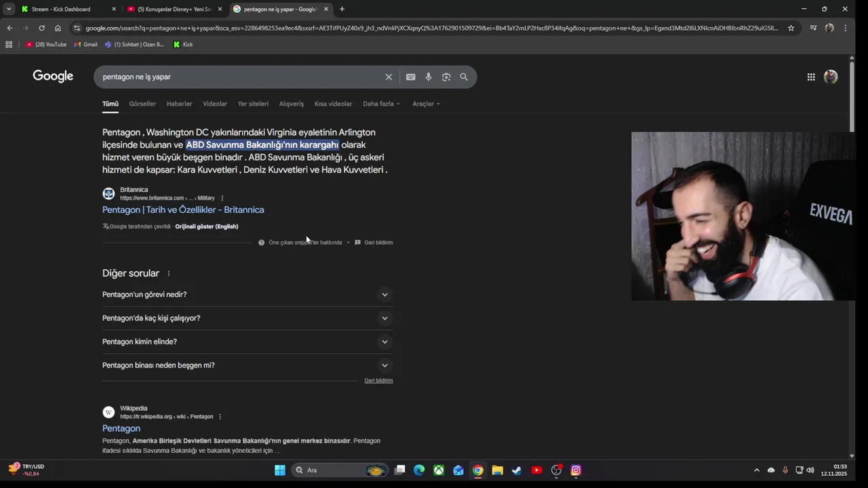Go back to the previous page
868x488 pixels.
point(9,28)
